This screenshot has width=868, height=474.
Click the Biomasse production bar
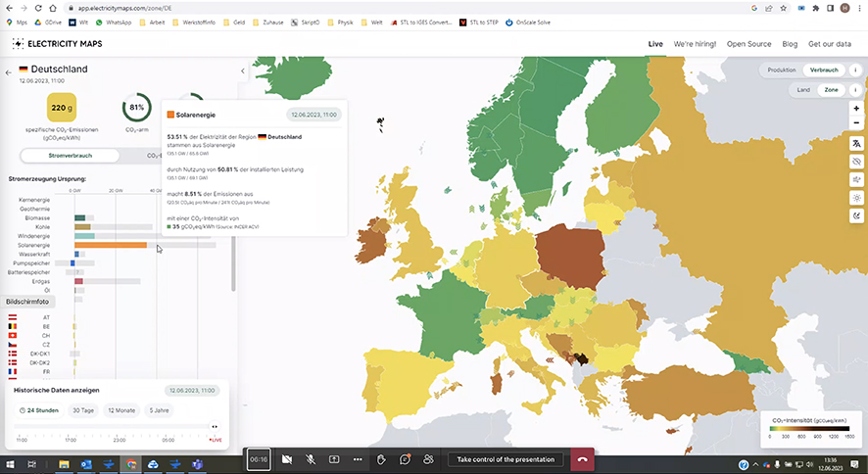[x=79, y=218]
